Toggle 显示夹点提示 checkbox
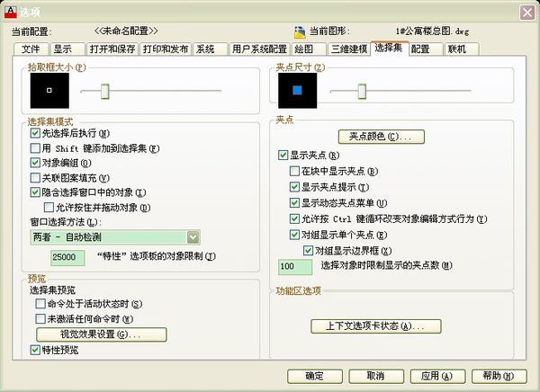540x392 pixels. coord(294,187)
